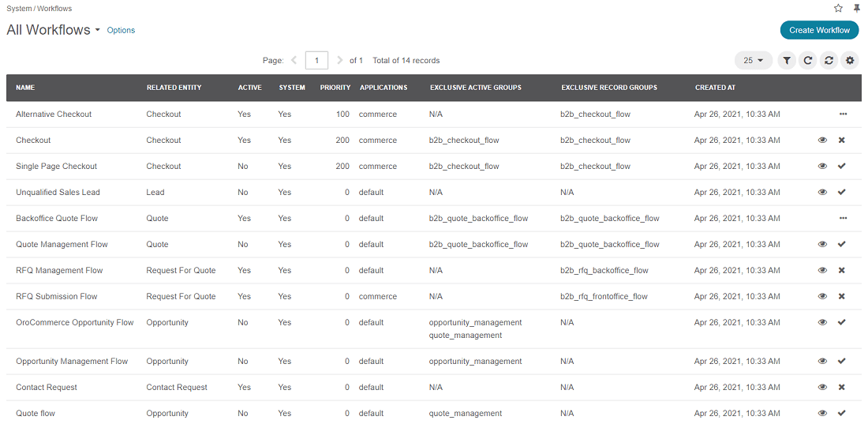
Task: View Unqualified Sales Lead workflow
Action: [x=822, y=193]
